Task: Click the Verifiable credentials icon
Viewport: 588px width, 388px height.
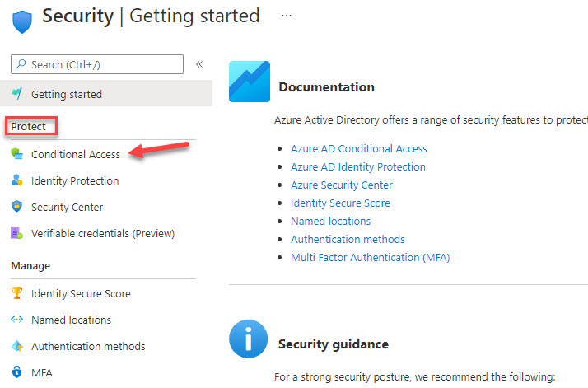Action: pyautogui.click(x=16, y=233)
